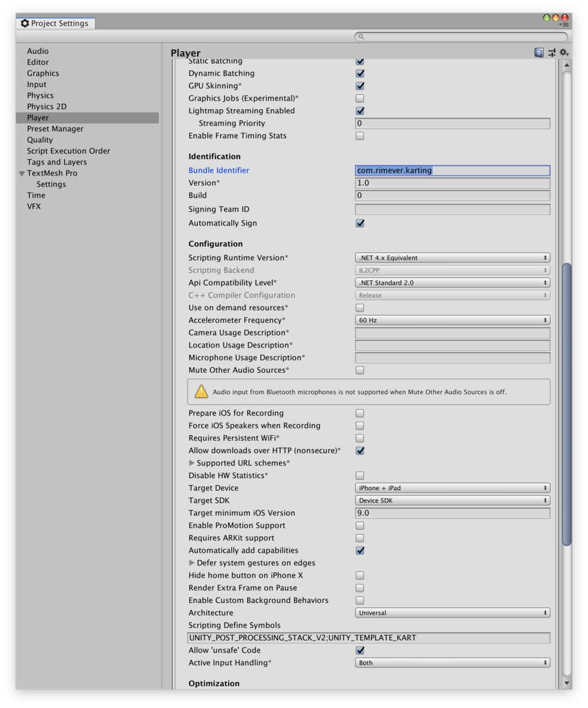Disable Automatically Sign
Screen dimensions: 588x708
360,223
